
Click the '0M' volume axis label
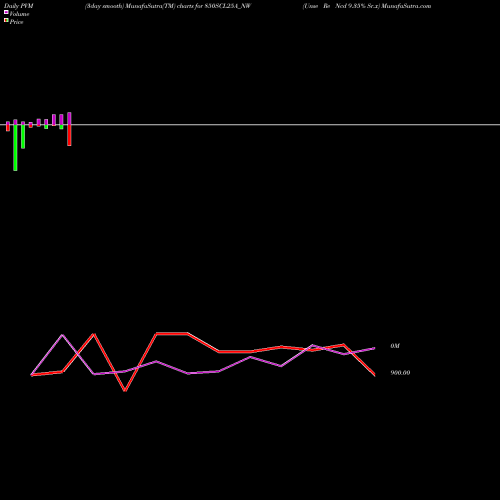click(395, 346)
